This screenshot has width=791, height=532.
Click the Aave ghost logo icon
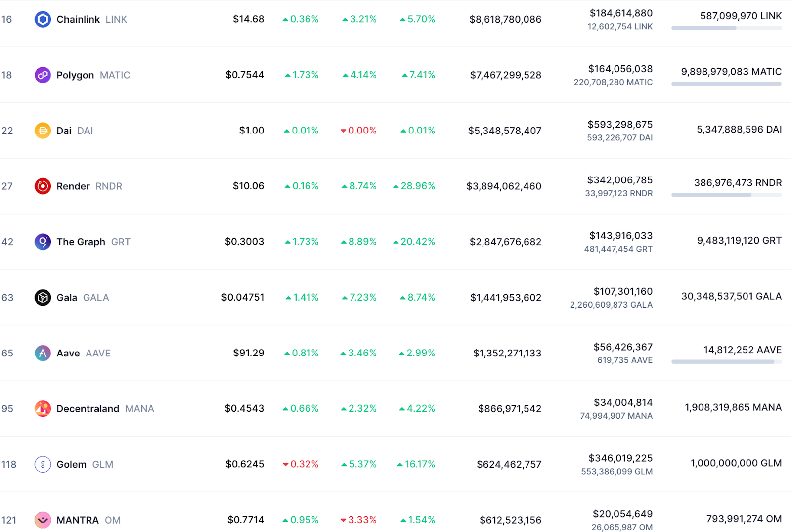(x=43, y=353)
